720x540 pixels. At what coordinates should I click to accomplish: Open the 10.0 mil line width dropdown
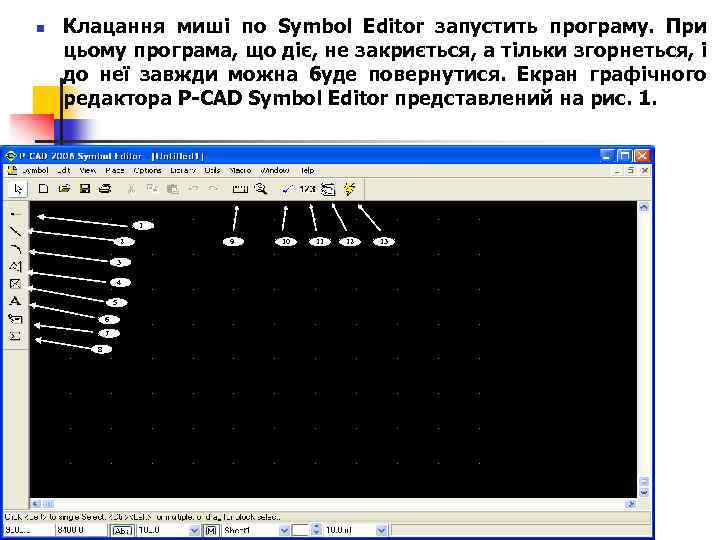(382, 530)
